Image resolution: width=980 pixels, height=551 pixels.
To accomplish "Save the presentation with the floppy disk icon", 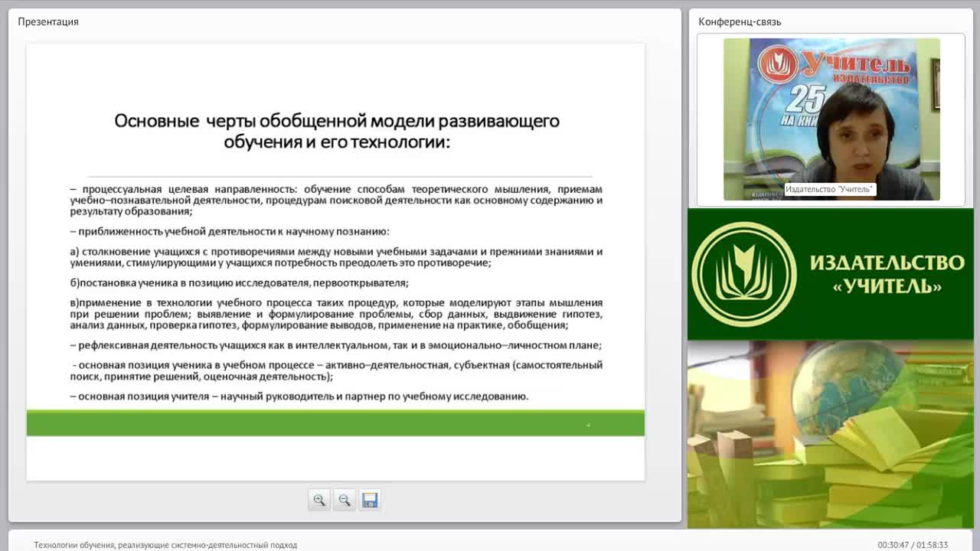I will click(x=370, y=500).
